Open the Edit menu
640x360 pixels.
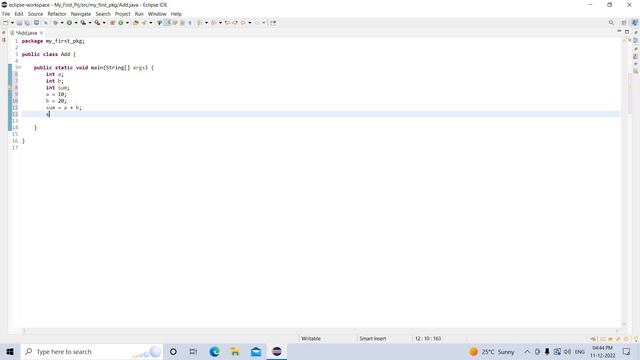click(19, 14)
